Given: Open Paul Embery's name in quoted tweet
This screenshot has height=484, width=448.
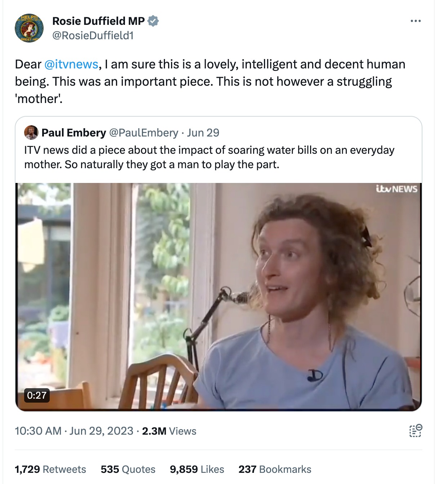Looking at the screenshot, I should point(74,133).
